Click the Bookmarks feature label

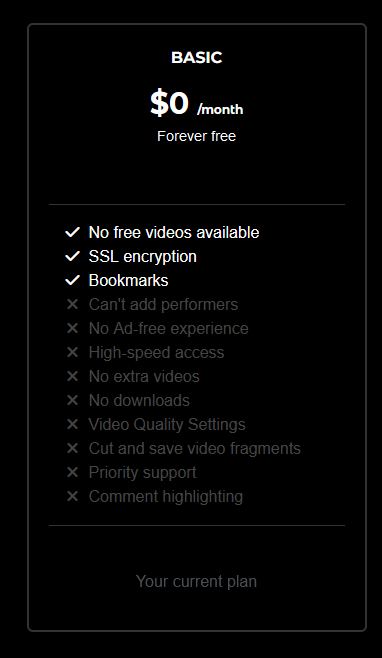click(x=128, y=280)
